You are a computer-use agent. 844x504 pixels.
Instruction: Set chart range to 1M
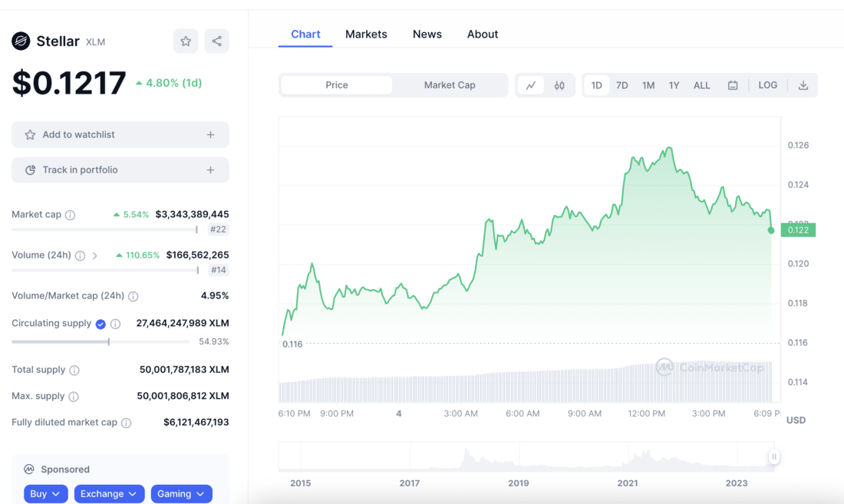click(648, 85)
